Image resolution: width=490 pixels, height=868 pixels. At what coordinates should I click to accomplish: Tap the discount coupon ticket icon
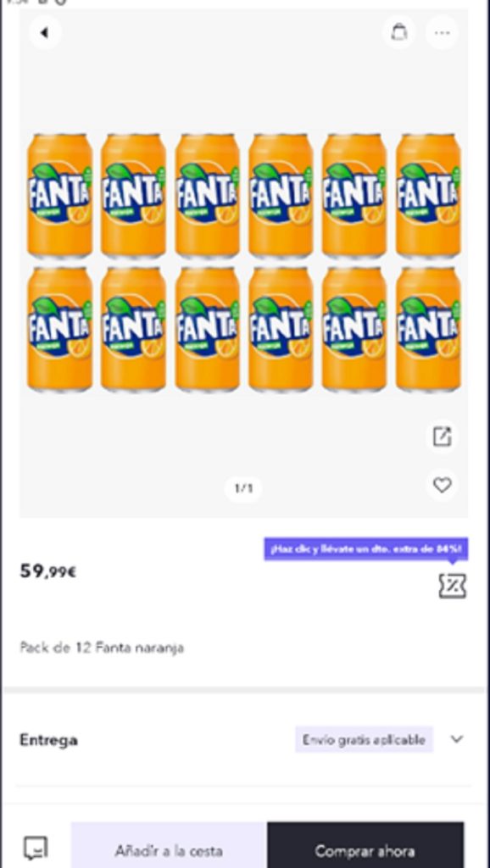click(x=453, y=586)
